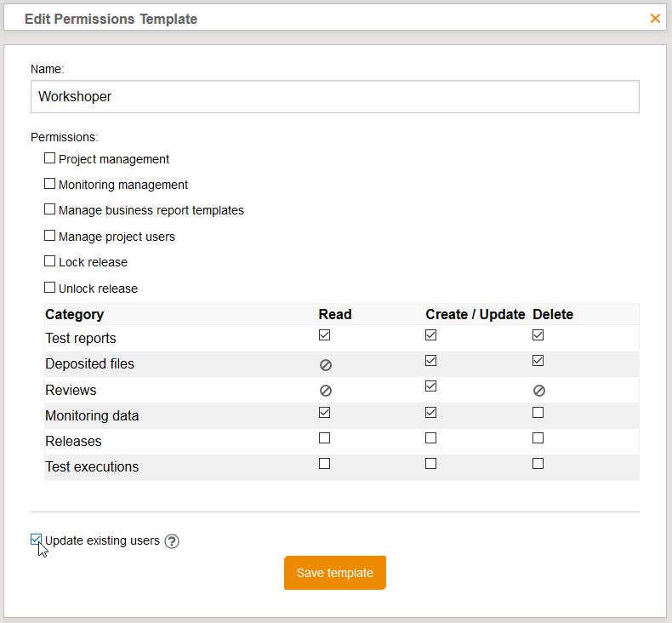Click the Name: label

pos(47,69)
